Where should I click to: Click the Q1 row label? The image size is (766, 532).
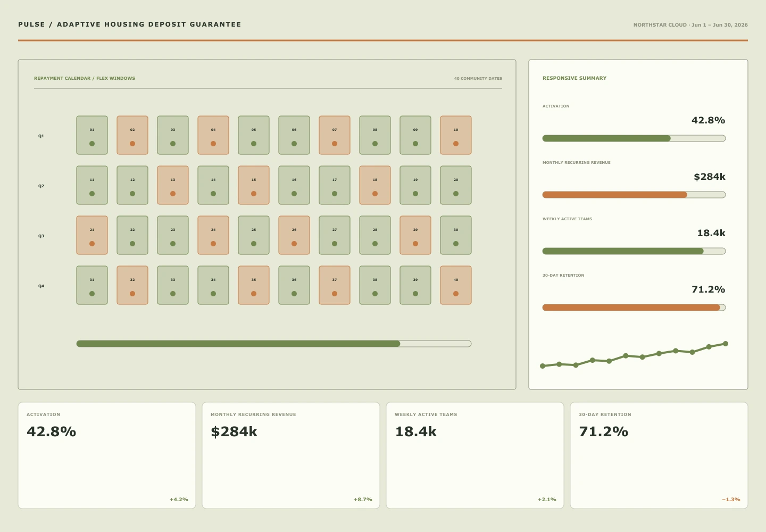point(41,136)
